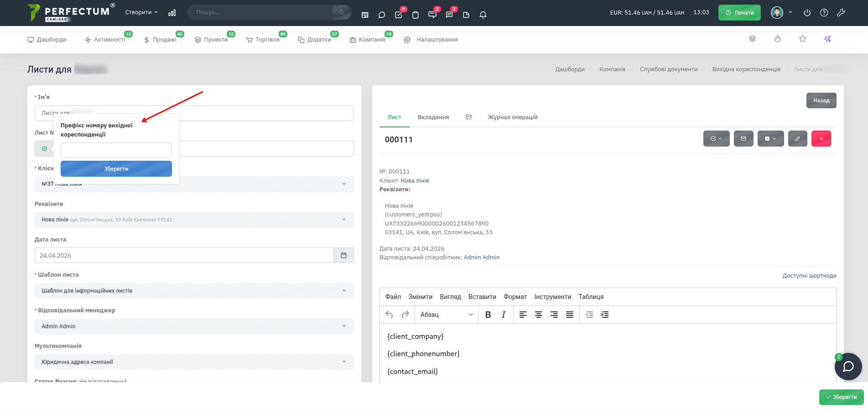The width and height of the screenshot is (868, 410).
Task: Click the Назад button
Action: click(x=821, y=100)
